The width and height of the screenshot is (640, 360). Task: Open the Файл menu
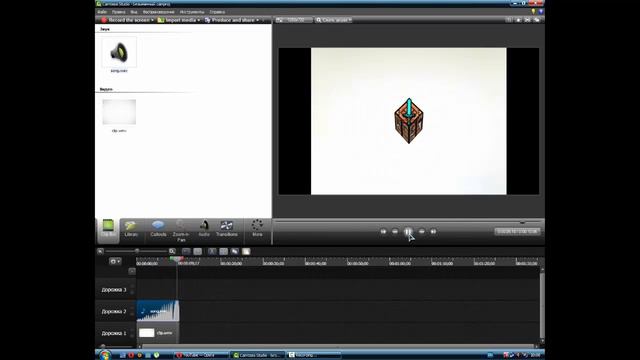tap(102, 12)
